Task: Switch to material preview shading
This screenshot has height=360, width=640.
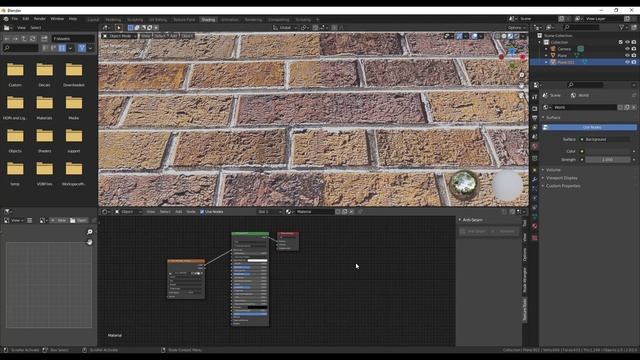Action: click(510, 36)
